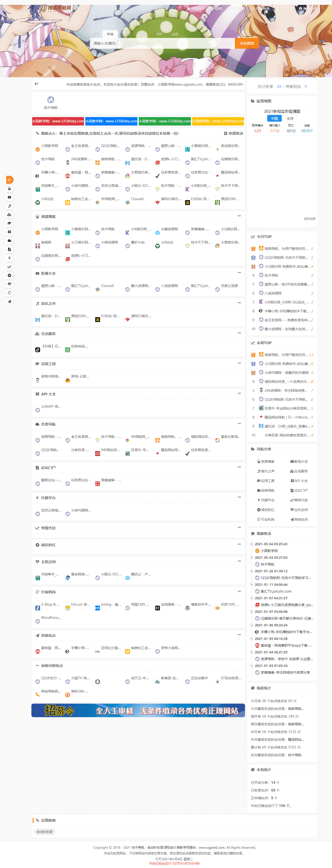Open 导航首页 in the top navigation
Viewport: 332px width, 868px height.
pyautogui.click(x=196, y=8)
